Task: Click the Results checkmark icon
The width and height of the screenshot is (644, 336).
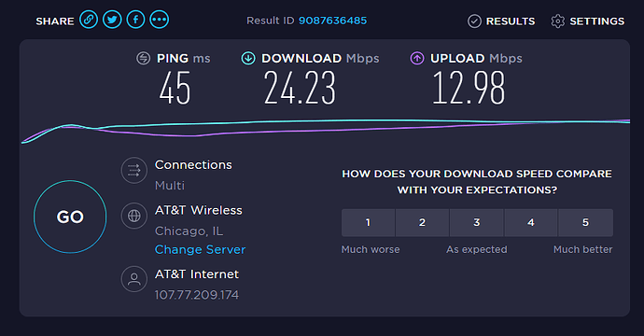Action: 474,21
